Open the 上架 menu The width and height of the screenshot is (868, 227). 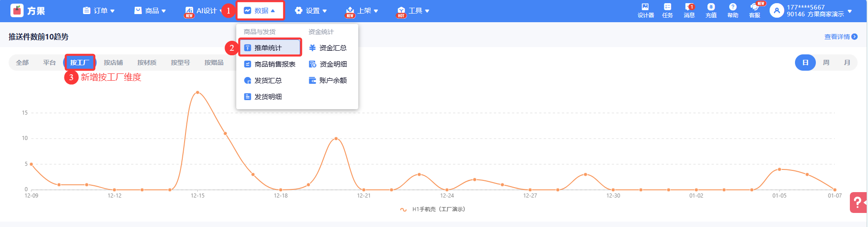(362, 10)
